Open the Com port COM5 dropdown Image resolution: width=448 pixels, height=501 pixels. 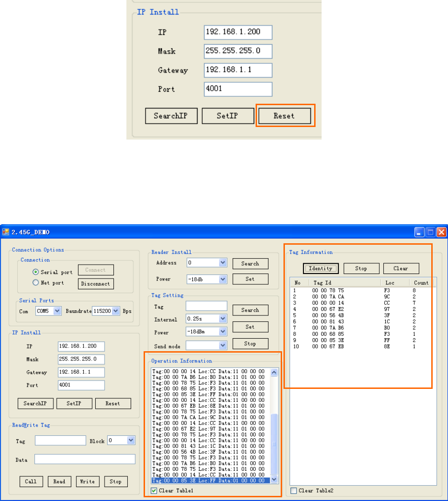click(x=57, y=311)
